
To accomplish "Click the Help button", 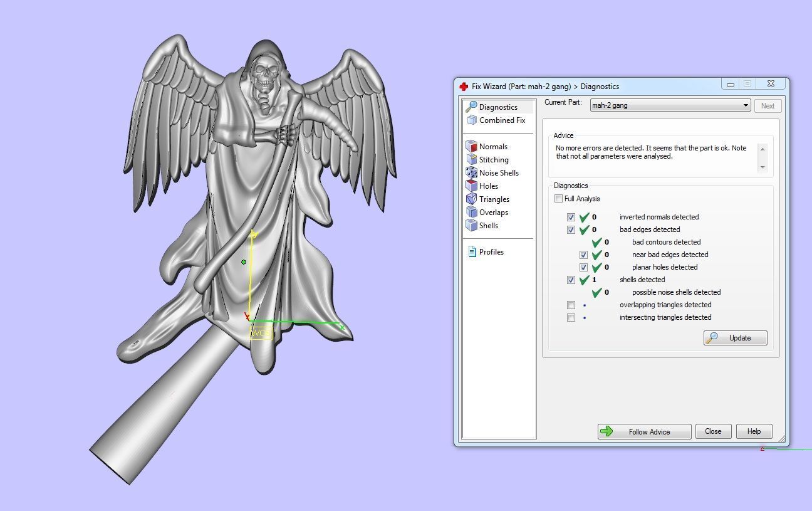I will click(x=754, y=431).
